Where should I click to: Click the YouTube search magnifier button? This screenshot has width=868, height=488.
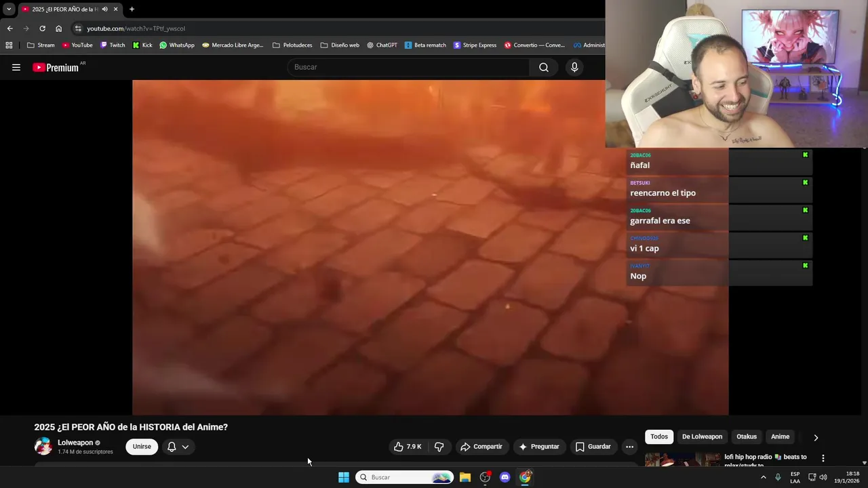[x=544, y=67]
